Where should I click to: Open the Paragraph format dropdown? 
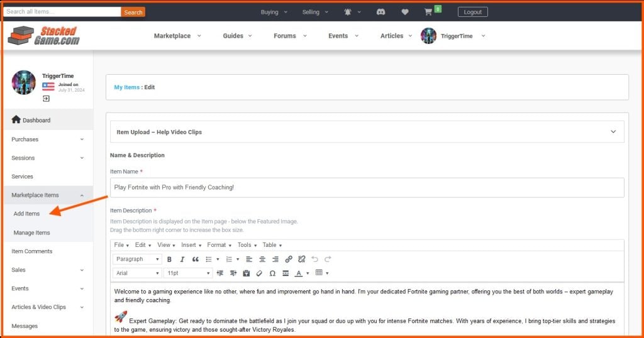(x=137, y=259)
